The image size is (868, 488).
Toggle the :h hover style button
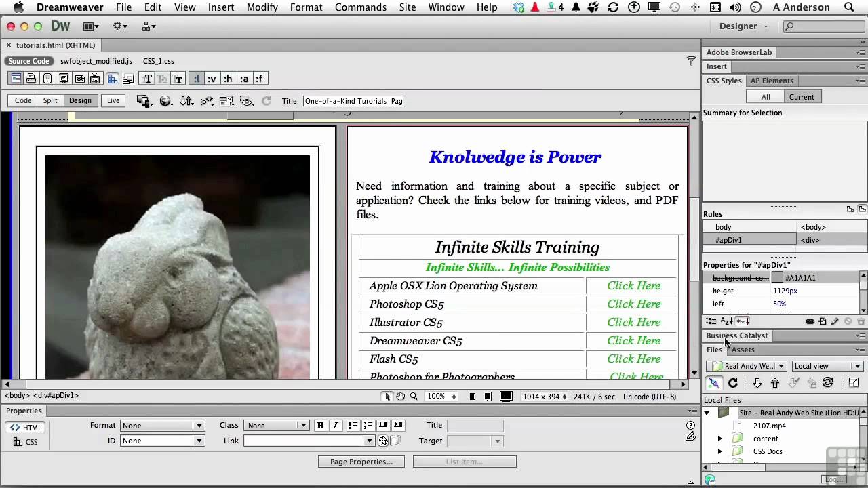[x=228, y=79]
